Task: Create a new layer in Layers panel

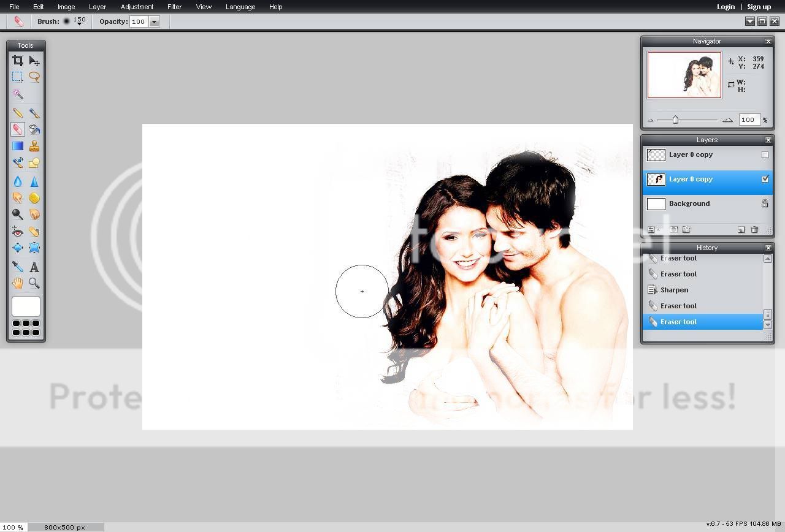Action: click(x=741, y=230)
